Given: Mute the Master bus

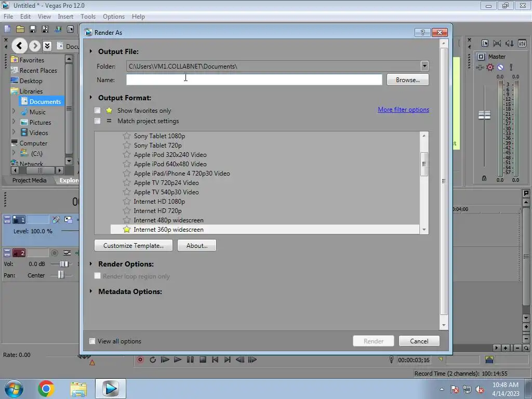Looking at the screenshot, I should tap(500, 67).
